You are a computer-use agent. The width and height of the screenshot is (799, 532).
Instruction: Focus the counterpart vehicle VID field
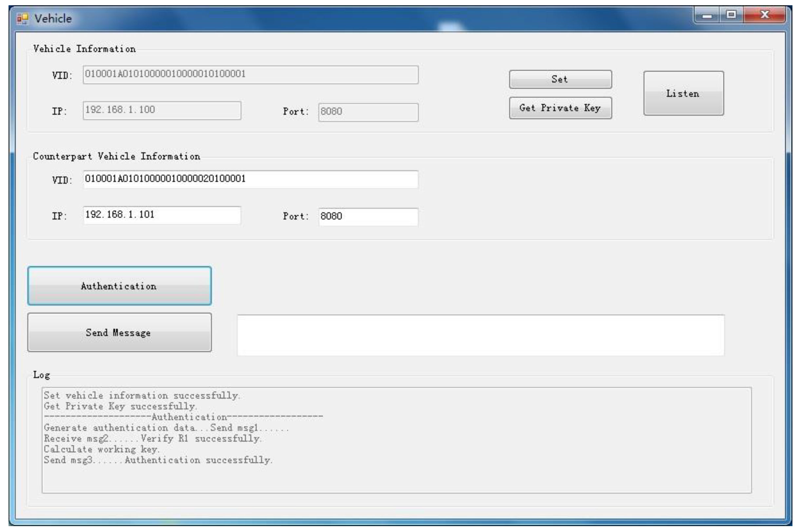pos(250,179)
